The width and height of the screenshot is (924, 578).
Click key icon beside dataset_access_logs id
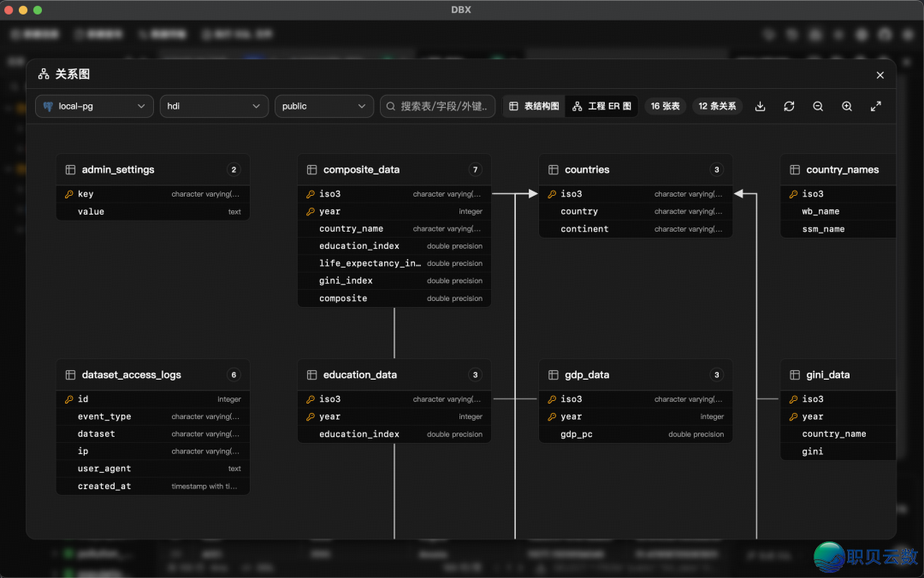(69, 399)
